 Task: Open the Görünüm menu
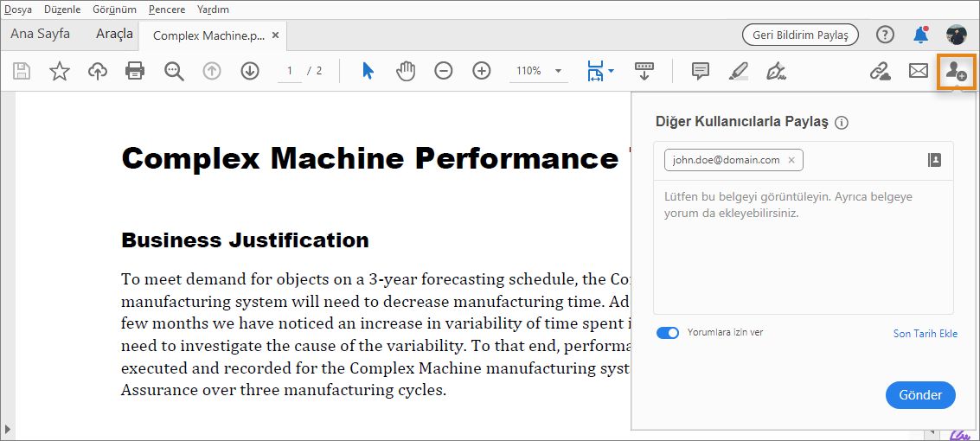(114, 10)
